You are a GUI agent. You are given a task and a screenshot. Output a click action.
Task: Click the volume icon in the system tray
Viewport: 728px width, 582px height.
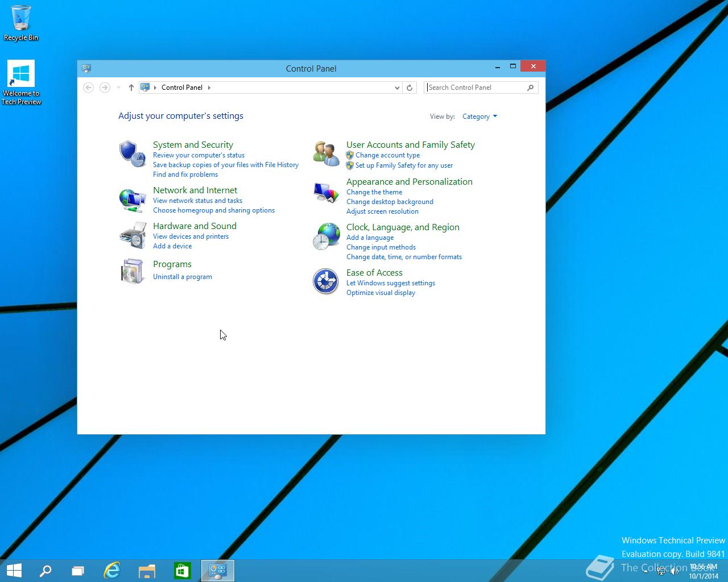675,571
